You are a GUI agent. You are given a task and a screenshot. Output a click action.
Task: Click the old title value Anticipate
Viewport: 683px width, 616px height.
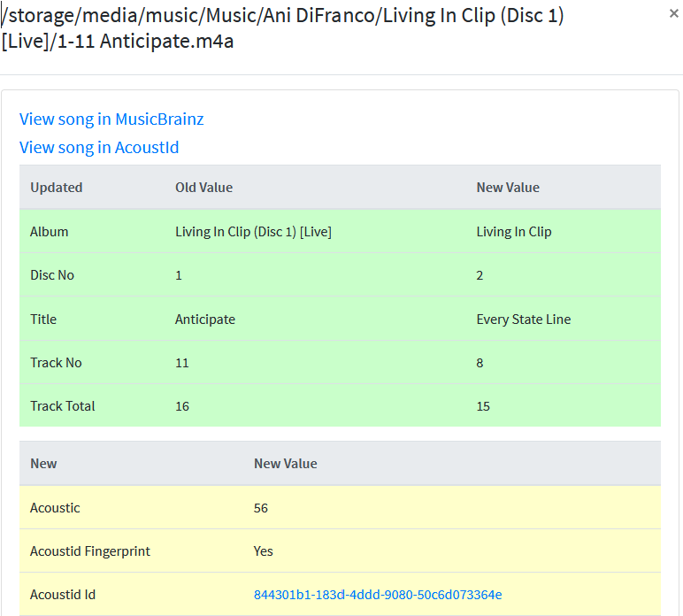(205, 320)
